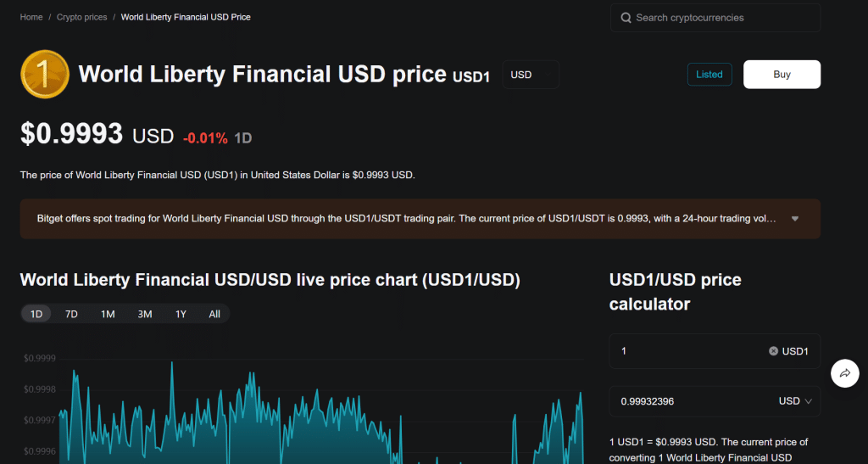Show the All time chart range
The width and height of the screenshot is (868, 464).
(x=214, y=314)
